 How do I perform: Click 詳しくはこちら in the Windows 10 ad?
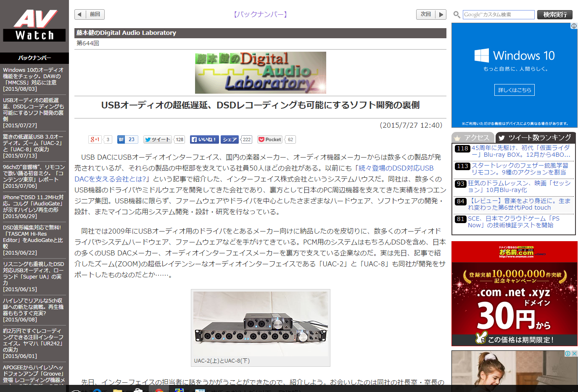point(515,90)
